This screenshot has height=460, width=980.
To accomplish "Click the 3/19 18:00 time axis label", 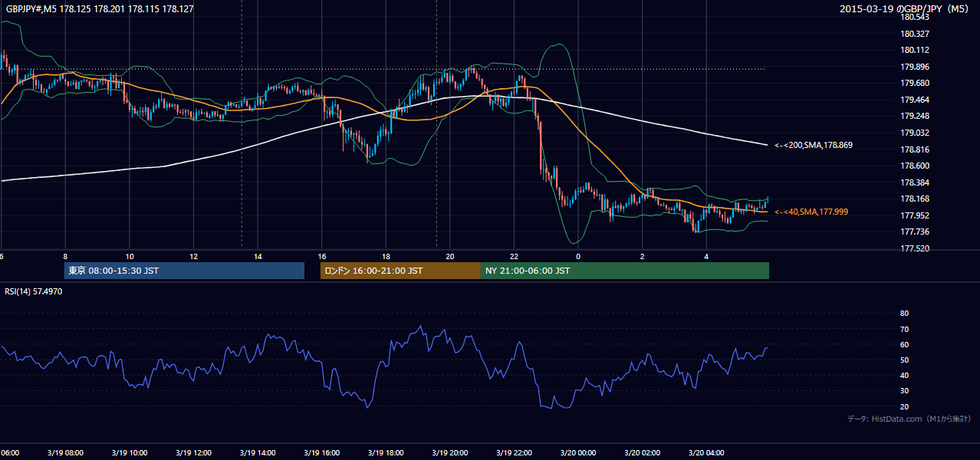I will 386,453.
